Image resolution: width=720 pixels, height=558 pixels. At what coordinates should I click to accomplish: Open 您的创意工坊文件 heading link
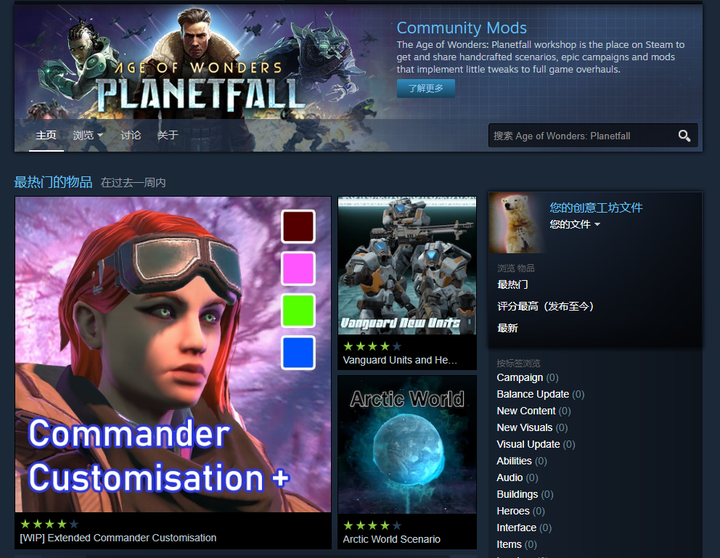tap(596, 208)
